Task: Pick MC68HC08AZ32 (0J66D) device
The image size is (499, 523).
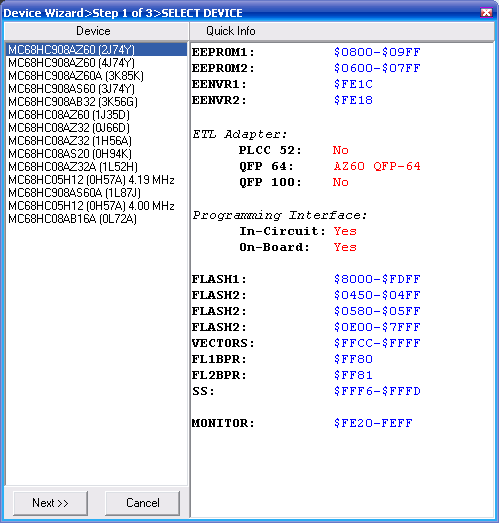Action: tap(96, 128)
